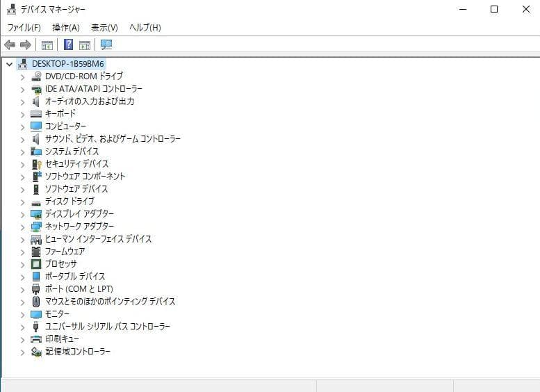Click the scan for hardware changes monitor icon
Viewport: 540px width, 392px height.
(106, 44)
